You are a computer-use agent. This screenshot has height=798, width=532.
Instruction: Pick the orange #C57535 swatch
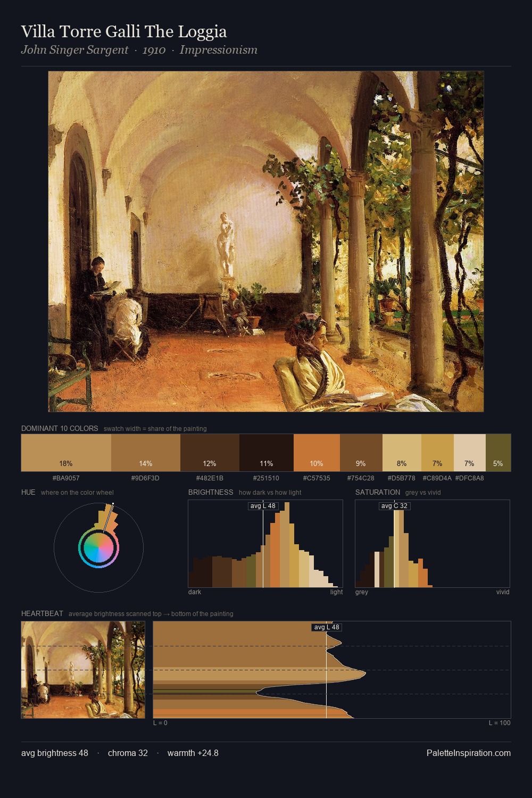[317, 453]
